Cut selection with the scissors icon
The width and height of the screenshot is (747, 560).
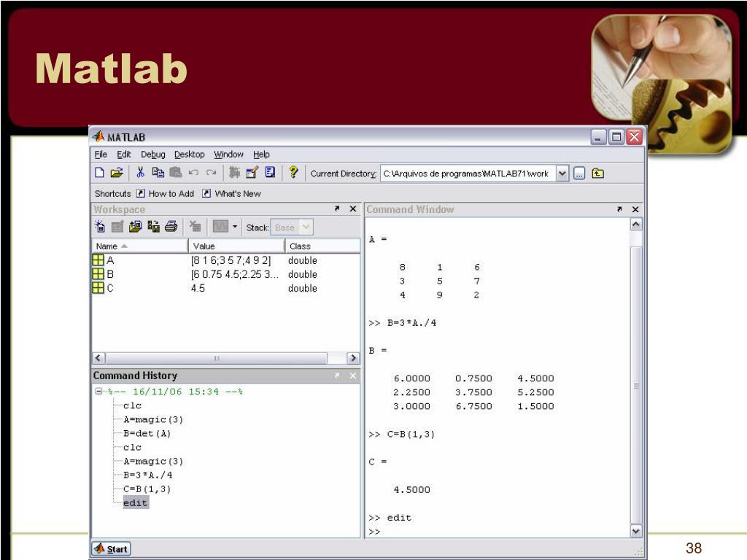coord(140,172)
